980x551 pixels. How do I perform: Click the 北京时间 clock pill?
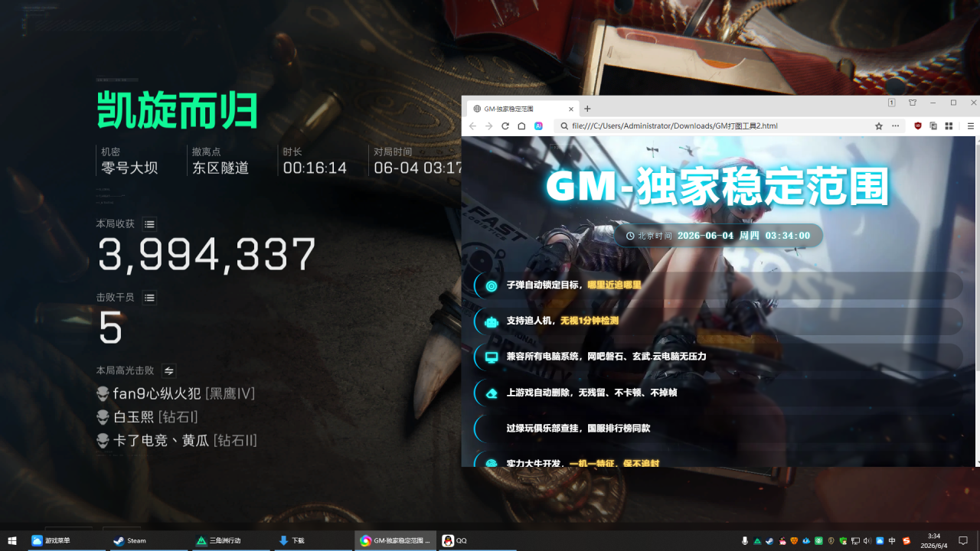click(718, 236)
